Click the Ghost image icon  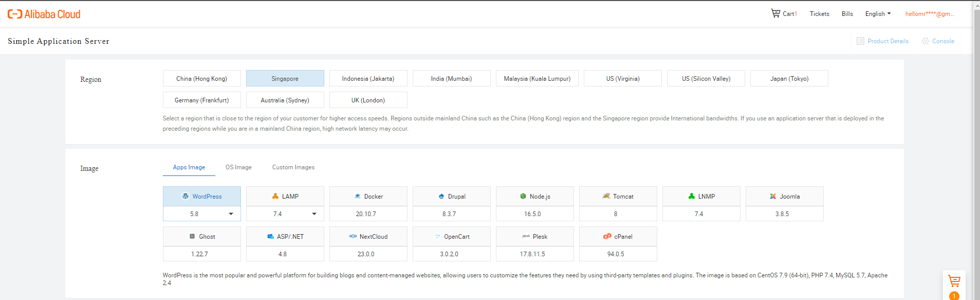click(192, 236)
